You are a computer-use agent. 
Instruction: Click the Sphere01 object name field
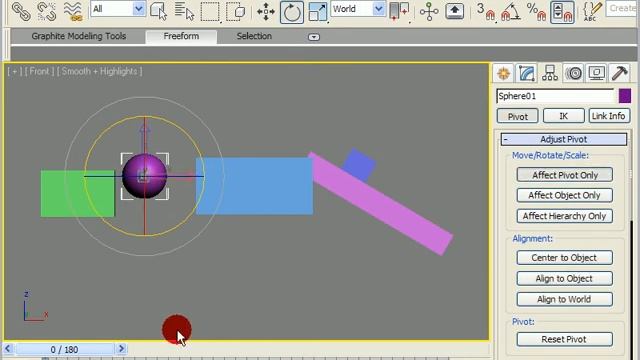pos(555,96)
